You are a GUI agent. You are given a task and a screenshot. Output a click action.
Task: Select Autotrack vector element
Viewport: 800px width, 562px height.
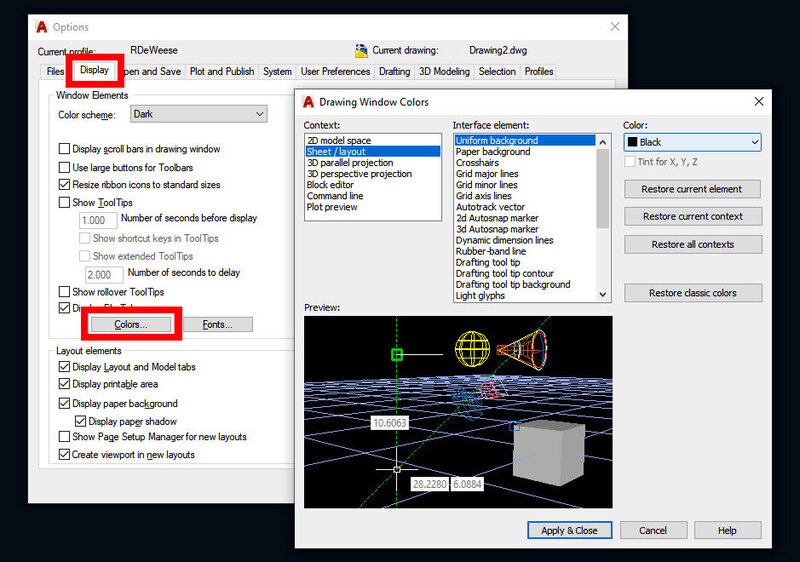(525, 207)
